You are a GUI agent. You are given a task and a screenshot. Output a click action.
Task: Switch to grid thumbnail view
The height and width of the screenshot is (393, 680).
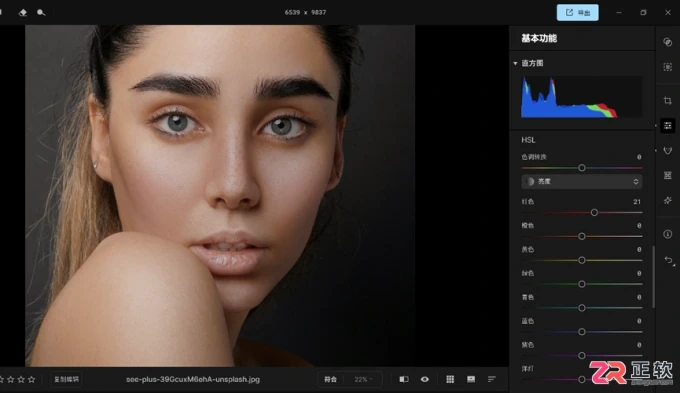click(450, 379)
